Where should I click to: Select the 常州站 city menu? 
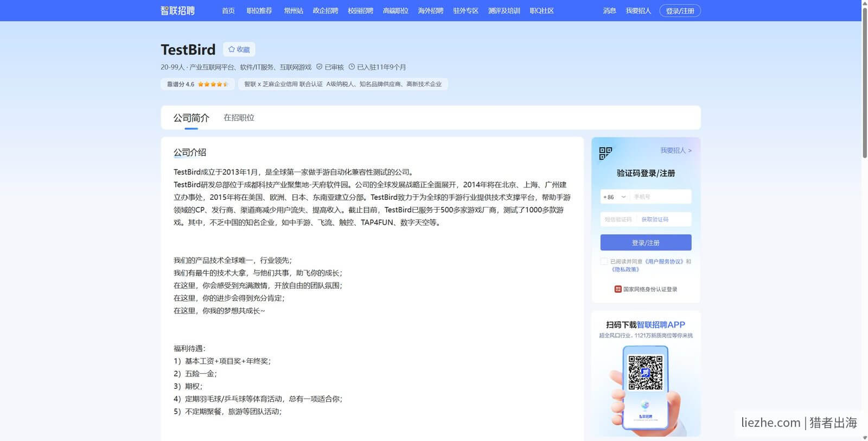coord(293,10)
